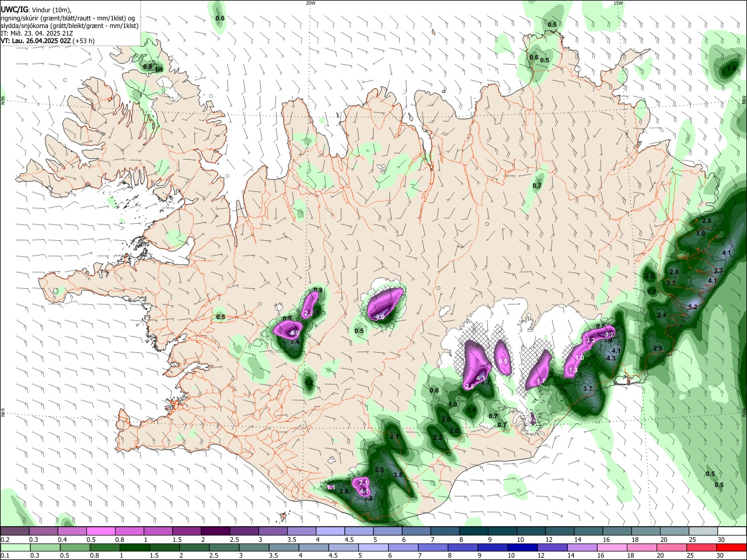
Task: Click the 2.2 precipitation value on the map
Action: (x=437, y=437)
